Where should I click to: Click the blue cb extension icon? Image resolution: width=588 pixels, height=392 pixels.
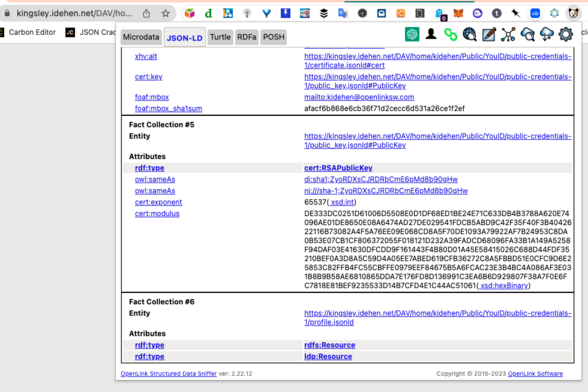click(x=535, y=14)
